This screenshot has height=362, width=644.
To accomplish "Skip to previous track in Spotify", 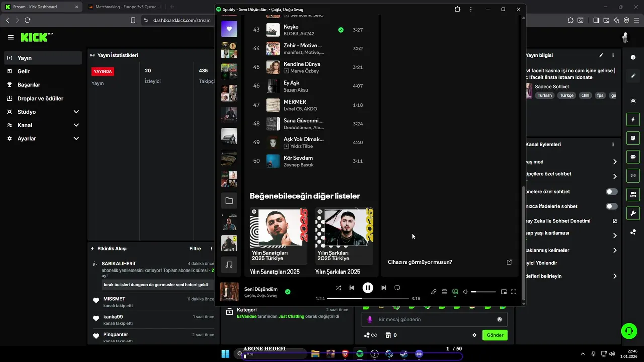I will [x=352, y=288].
